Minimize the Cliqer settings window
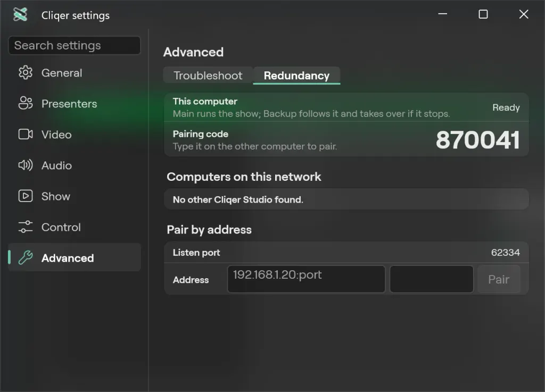Screen dimensions: 545x392 coord(442,14)
